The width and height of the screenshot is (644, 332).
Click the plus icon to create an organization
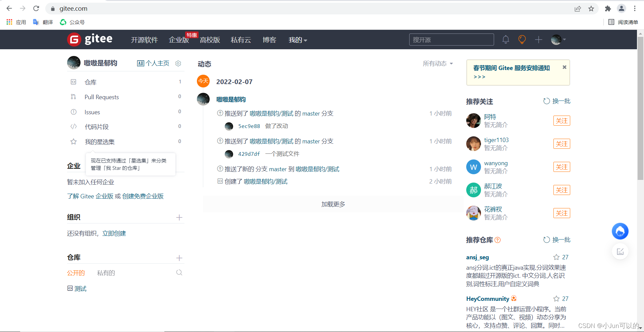(x=179, y=217)
